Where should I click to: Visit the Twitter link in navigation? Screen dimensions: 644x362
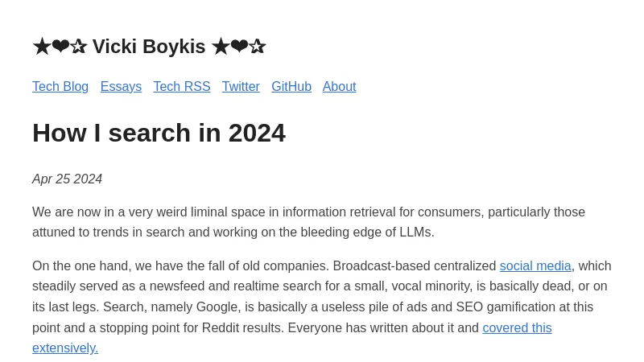click(241, 87)
